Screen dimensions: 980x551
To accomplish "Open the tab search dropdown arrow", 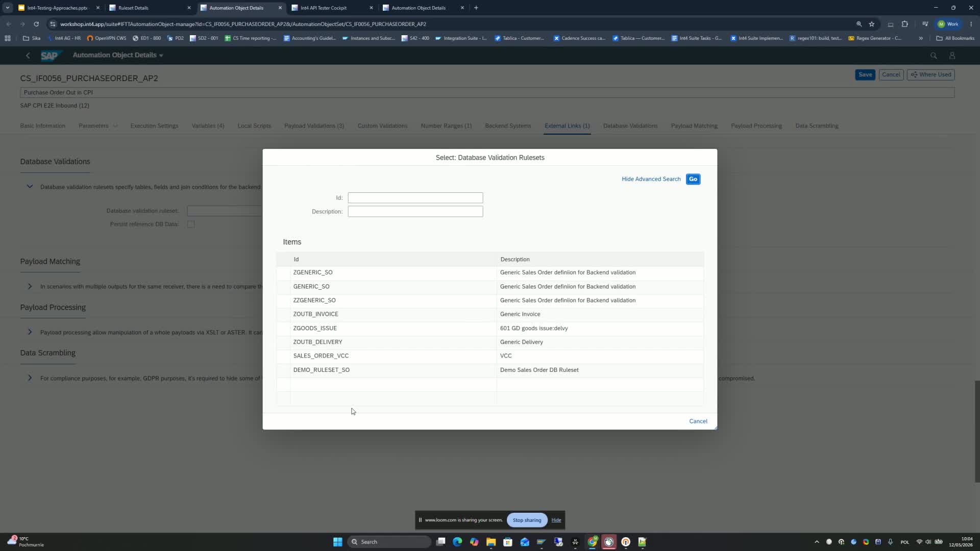I will pos(7,8).
